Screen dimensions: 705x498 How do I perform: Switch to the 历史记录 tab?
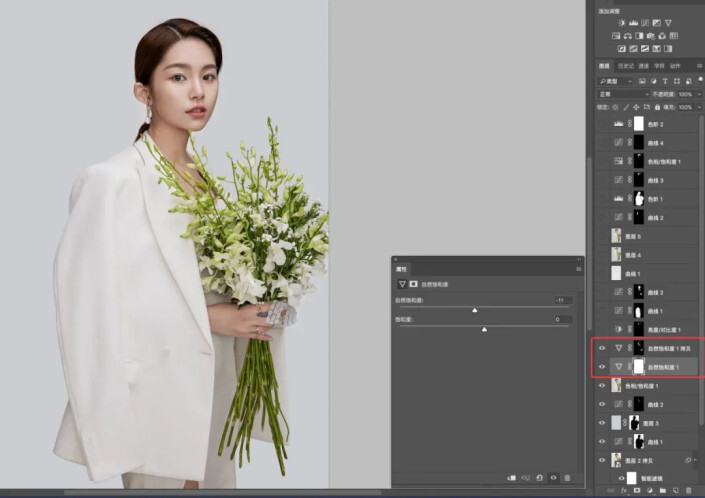point(621,67)
